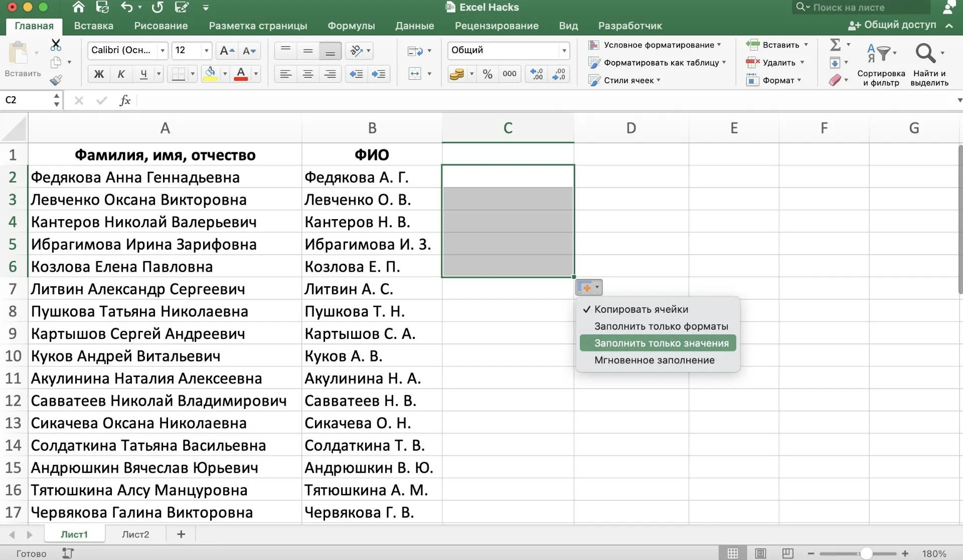963x560 pixels.
Task: Apply percent style to selection
Action: pos(487,74)
